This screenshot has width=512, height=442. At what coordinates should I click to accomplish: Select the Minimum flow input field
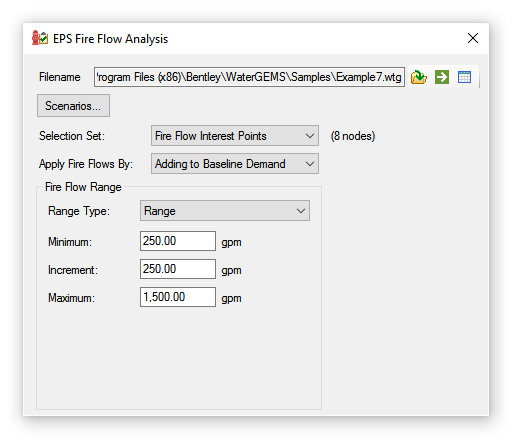(178, 241)
